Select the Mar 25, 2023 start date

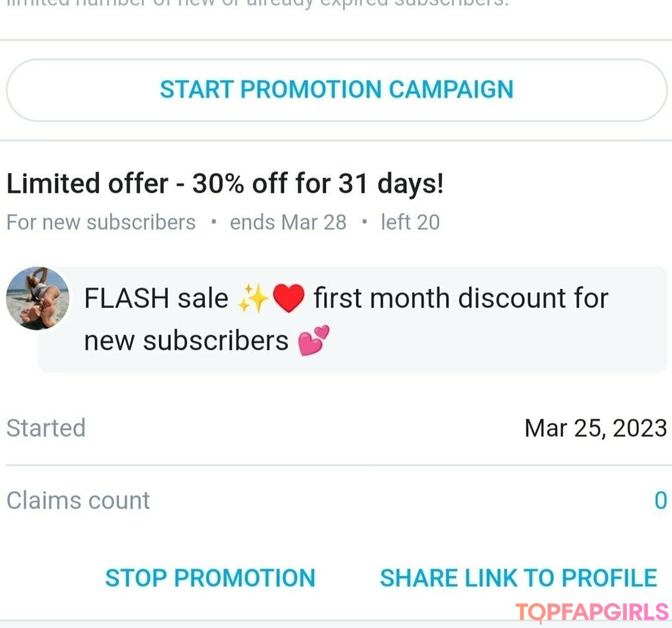tap(595, 428)
